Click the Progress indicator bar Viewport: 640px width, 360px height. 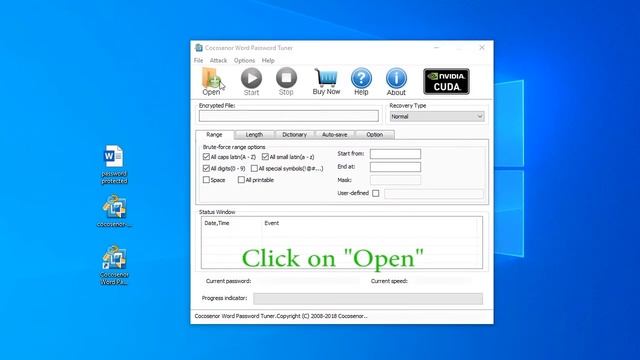tap(368, 298)
